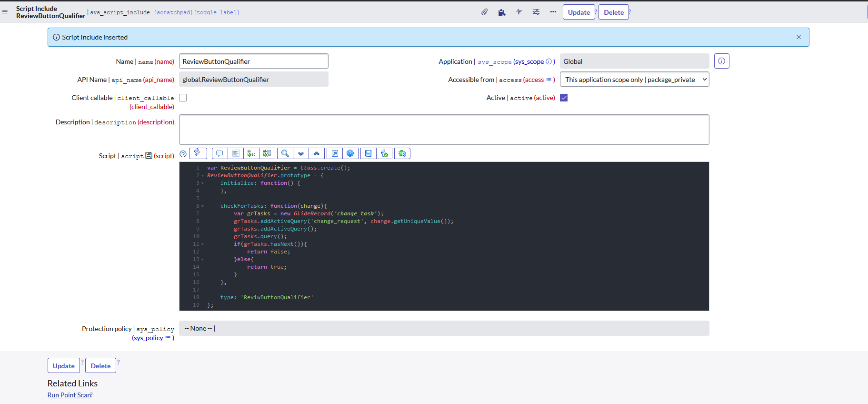868x404 pixels.
Task: Click the bottom Update button
Action: pyautogui.click(x=64, y=365)
